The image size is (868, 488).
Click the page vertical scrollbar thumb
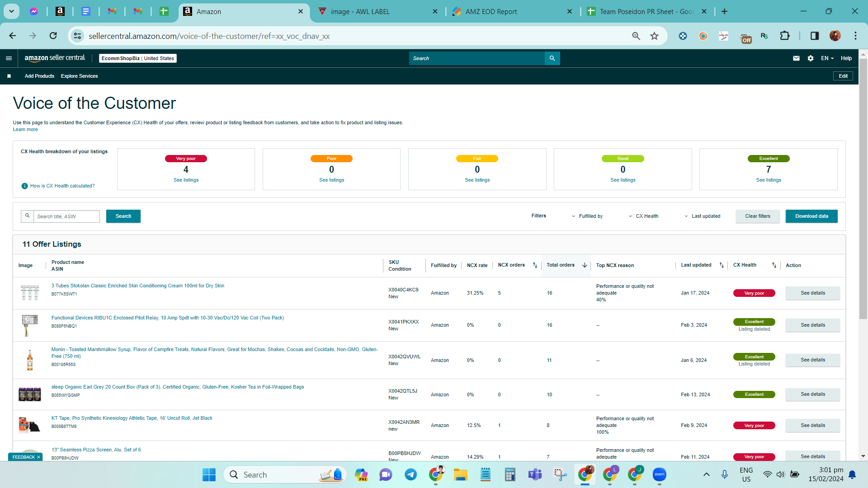click(863, 189)
